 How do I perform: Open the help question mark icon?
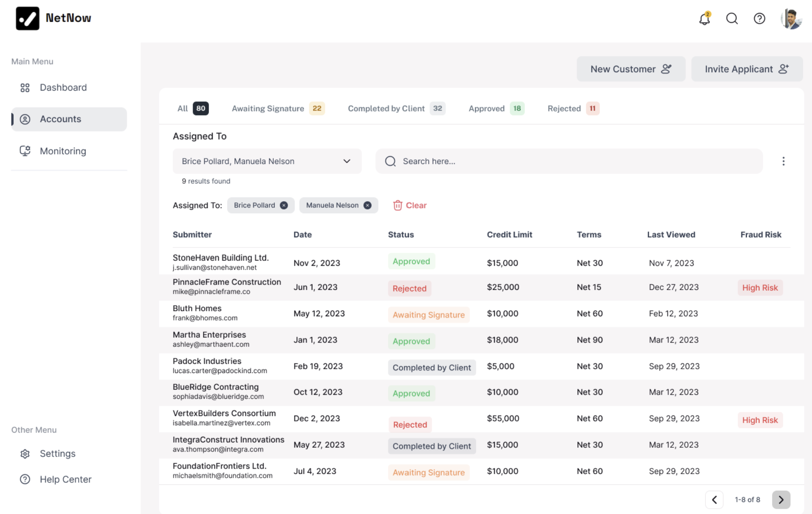[x=759, y=19]
